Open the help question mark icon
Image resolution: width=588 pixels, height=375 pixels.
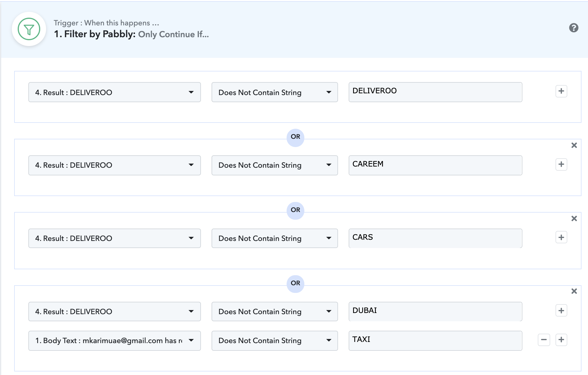(574, 28)
